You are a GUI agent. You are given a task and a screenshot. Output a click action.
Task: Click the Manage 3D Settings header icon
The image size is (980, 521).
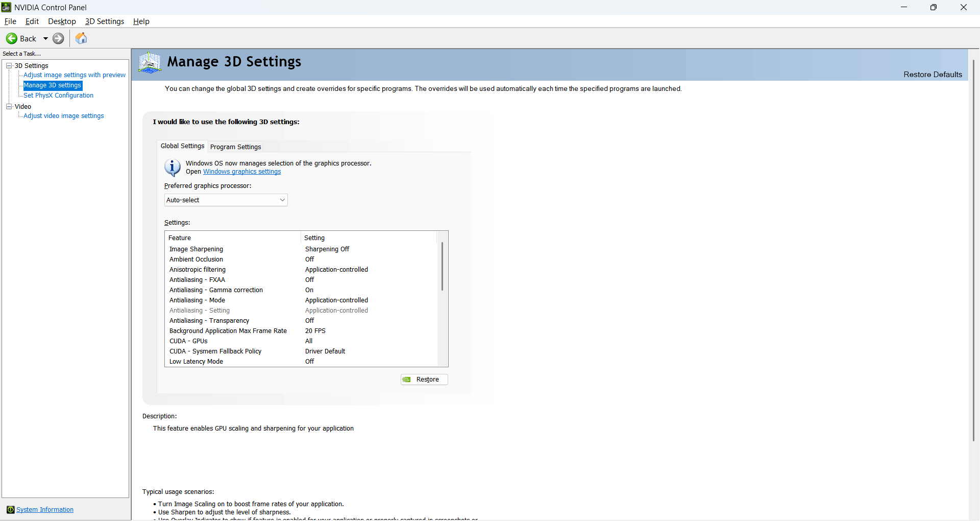[x=150, y=63]
